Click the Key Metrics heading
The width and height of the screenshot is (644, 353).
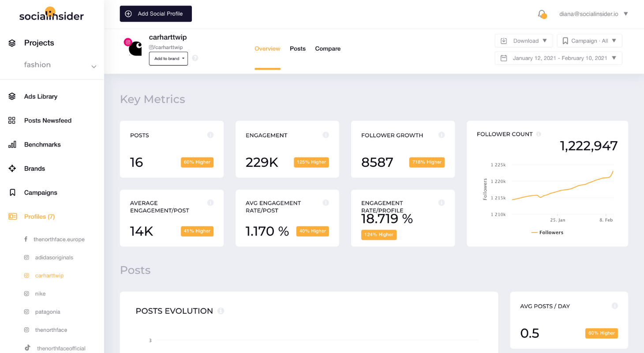click(153, 99)
